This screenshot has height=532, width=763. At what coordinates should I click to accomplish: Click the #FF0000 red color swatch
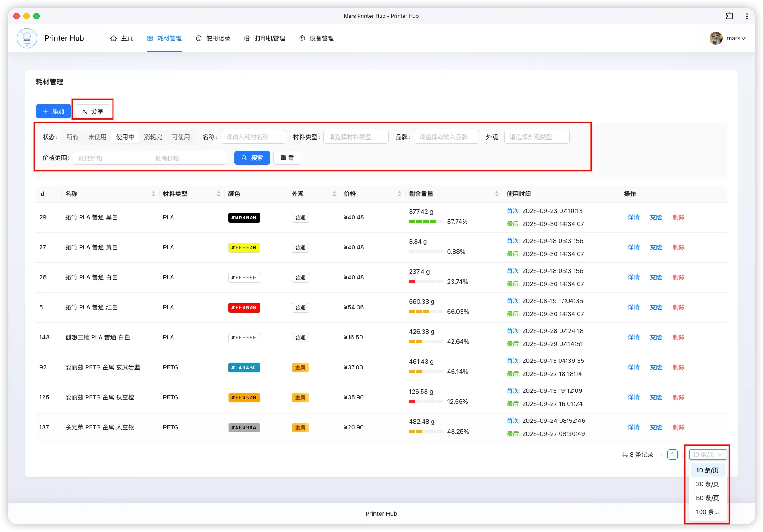pos(244,308)
